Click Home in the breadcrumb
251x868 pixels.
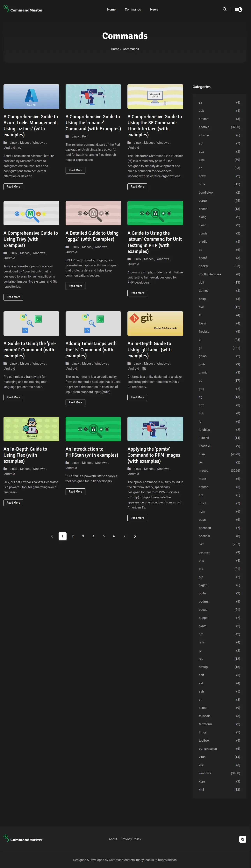(x=115, y=49)
